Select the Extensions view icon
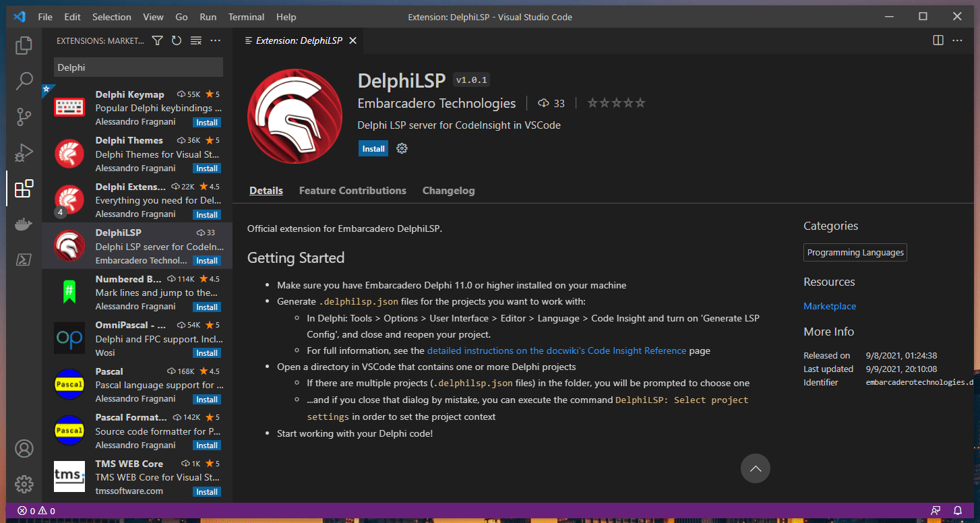The width and height of the screenshot is (980, 523). (24, 189)
